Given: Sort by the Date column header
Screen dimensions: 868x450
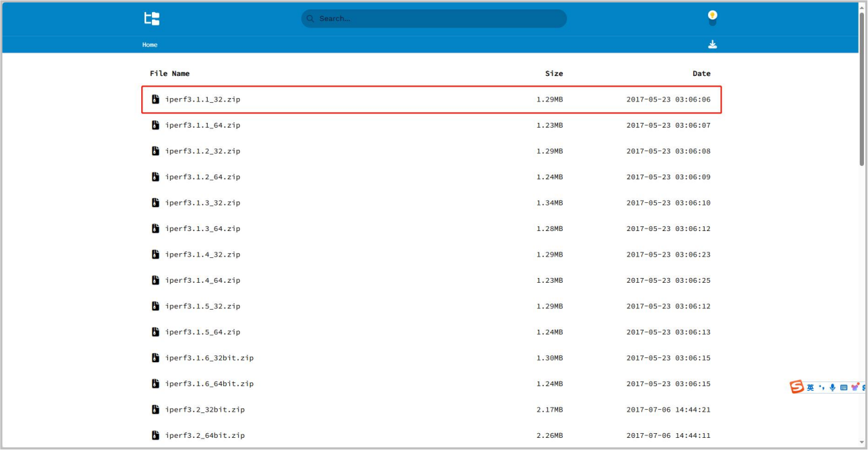Looking at the screenshot, I should click(x=701, y=74).
